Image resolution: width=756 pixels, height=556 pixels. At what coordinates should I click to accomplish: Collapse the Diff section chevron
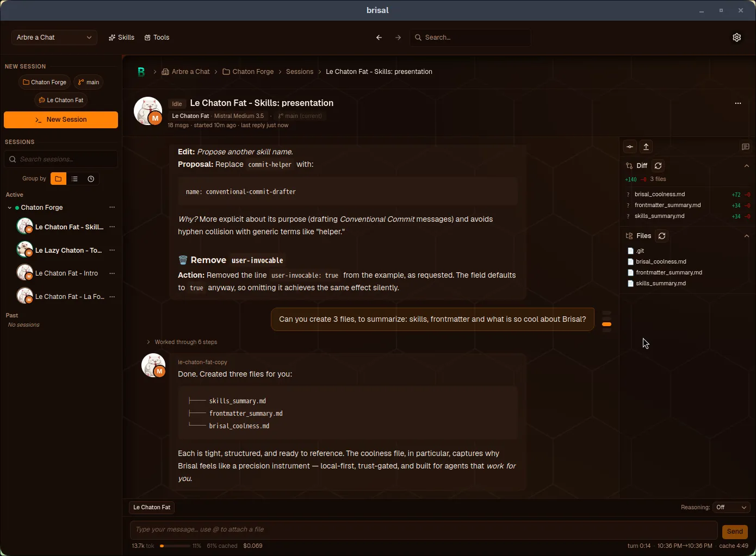pos(746,166)
